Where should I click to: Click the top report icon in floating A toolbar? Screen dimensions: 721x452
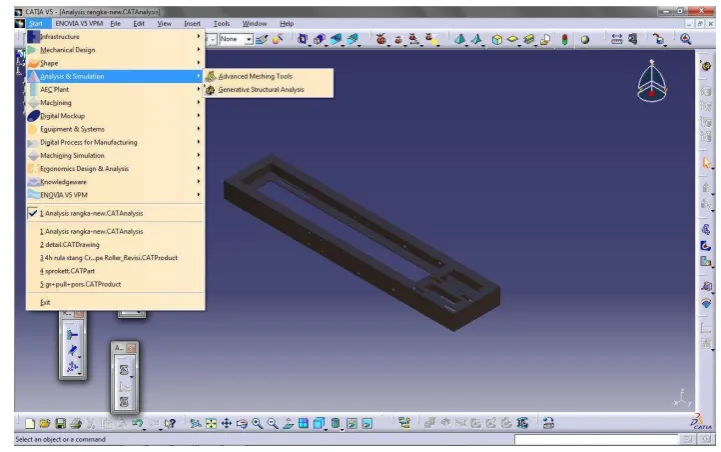point(124,370)
